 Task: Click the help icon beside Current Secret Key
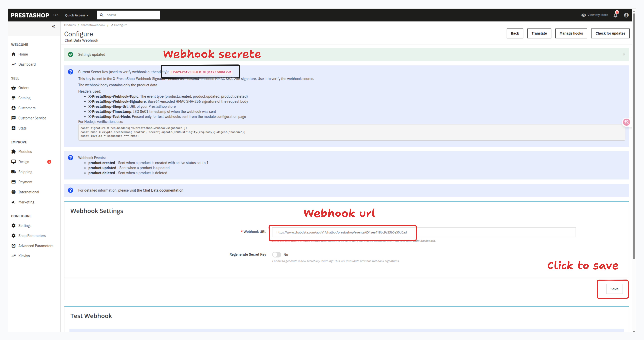pos(71,72)
